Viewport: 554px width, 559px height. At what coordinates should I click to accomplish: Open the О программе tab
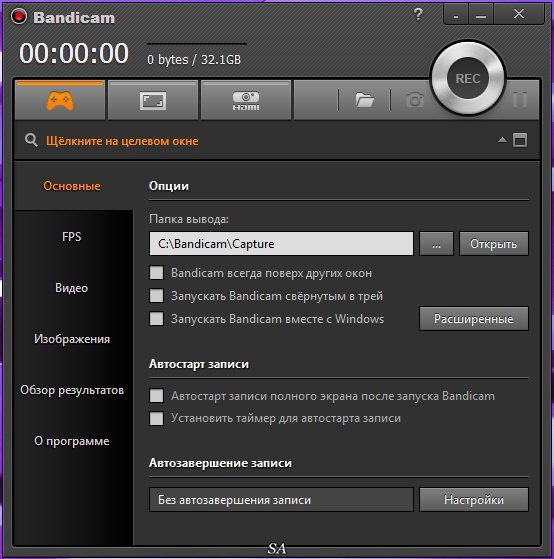(72, 441)
